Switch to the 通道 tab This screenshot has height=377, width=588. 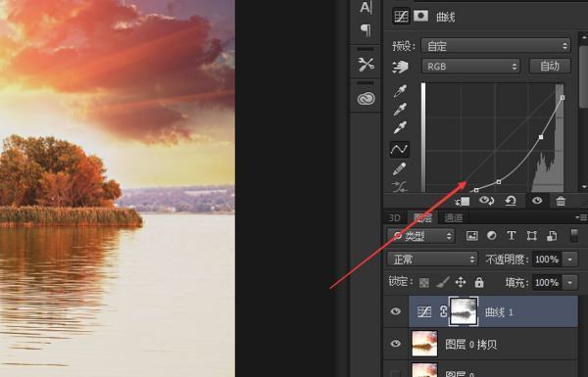454,217
